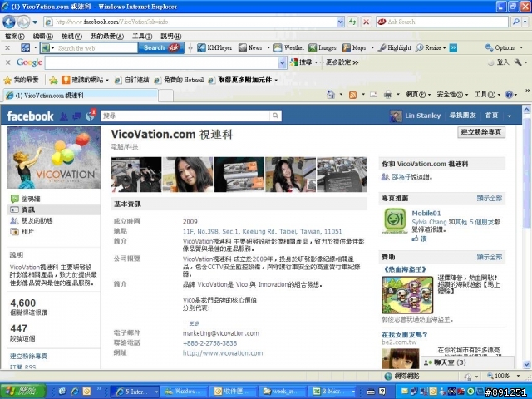
Task: Open the 聊天室 (3) chat bar
Action: (467, 362)
